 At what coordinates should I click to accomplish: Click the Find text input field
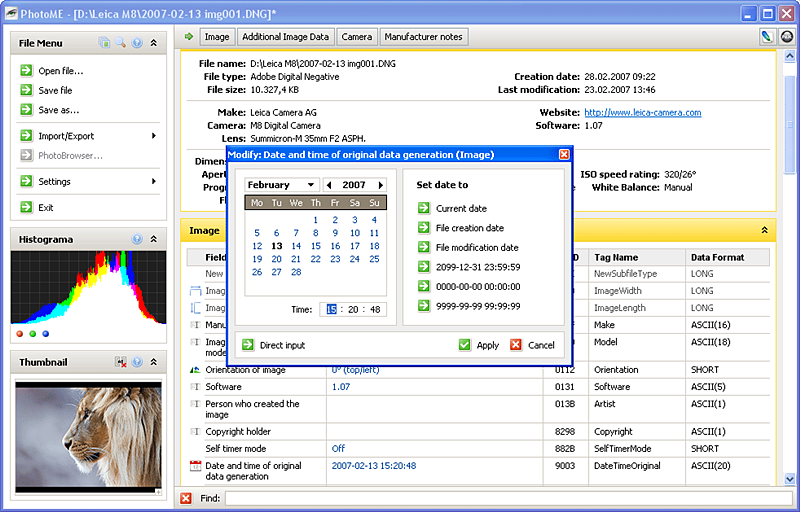click(508, 498)
